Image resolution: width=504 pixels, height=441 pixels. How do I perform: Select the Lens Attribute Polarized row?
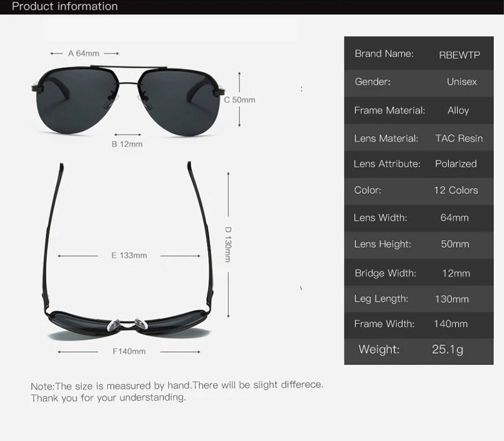[x=418, y=163]
